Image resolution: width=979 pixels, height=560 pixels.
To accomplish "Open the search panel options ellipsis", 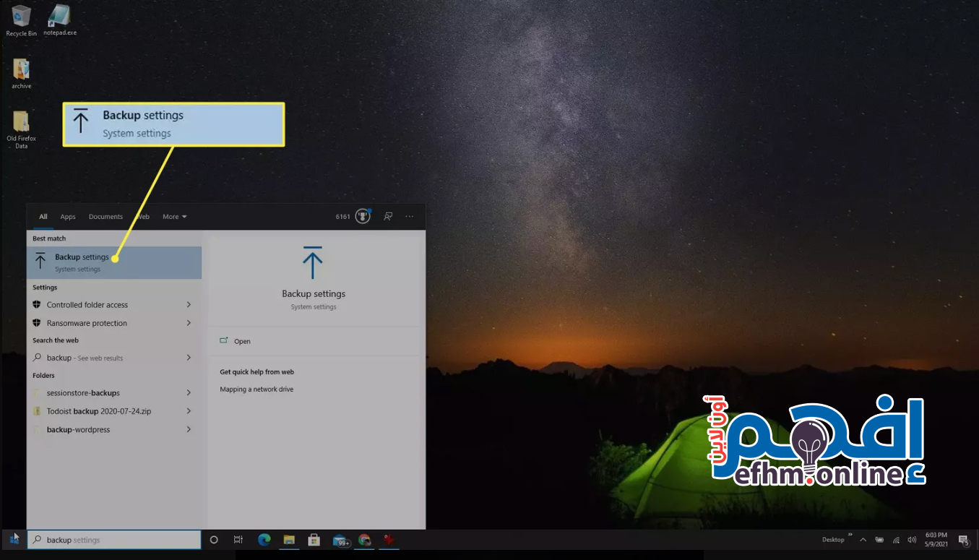I will pos(410,216).
